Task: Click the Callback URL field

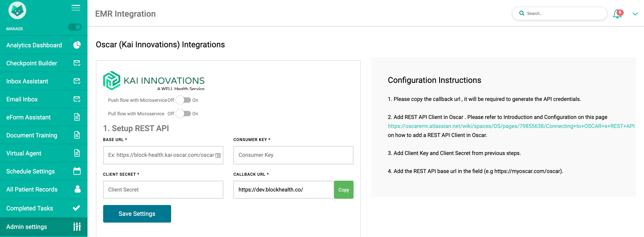Action: [x=284, y=189]
